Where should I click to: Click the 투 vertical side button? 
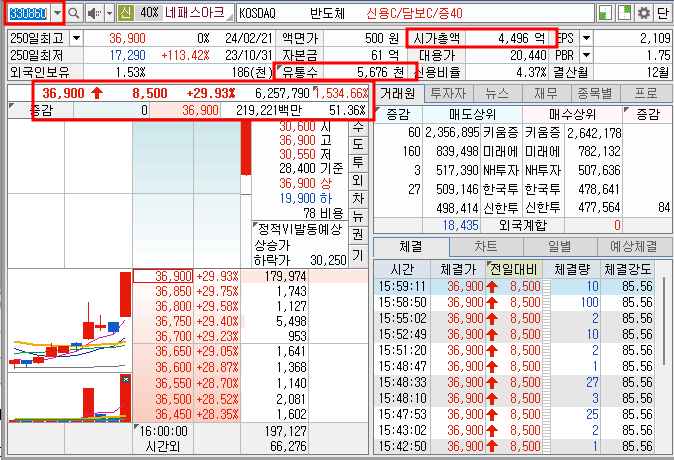click(x=358, y=162)
